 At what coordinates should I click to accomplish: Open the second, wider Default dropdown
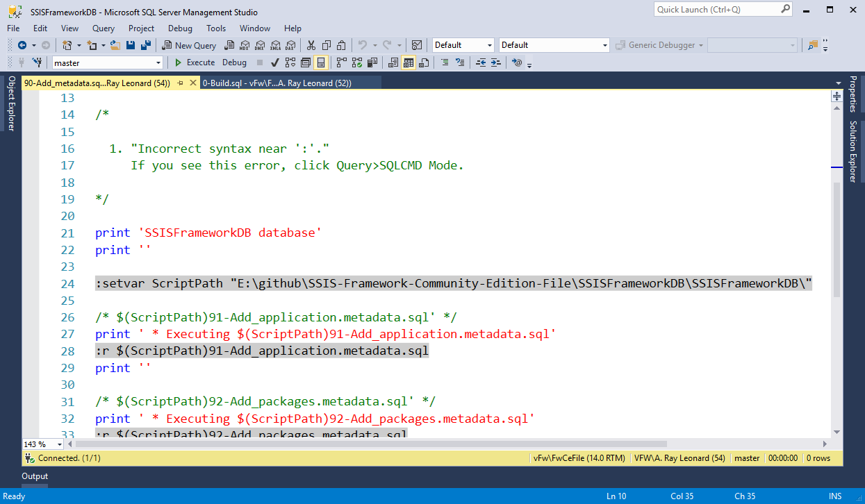click(604, 45)
